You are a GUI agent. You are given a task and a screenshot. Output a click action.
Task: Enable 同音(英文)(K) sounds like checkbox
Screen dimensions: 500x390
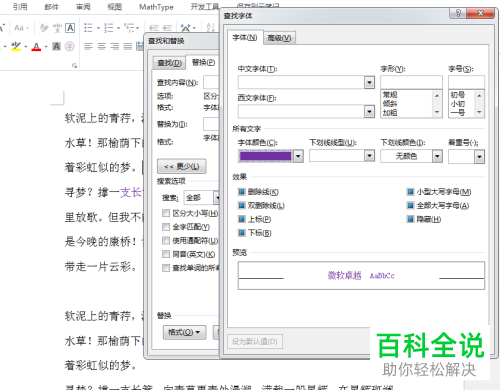[166, 254]
